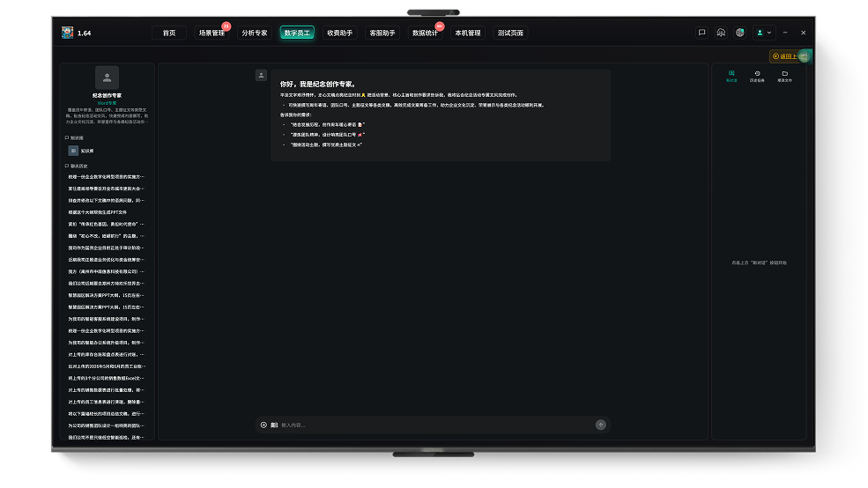The image size is (868, 488).
Task: Select suggested prompt about 主题征文
Action: tap(326, 145)
